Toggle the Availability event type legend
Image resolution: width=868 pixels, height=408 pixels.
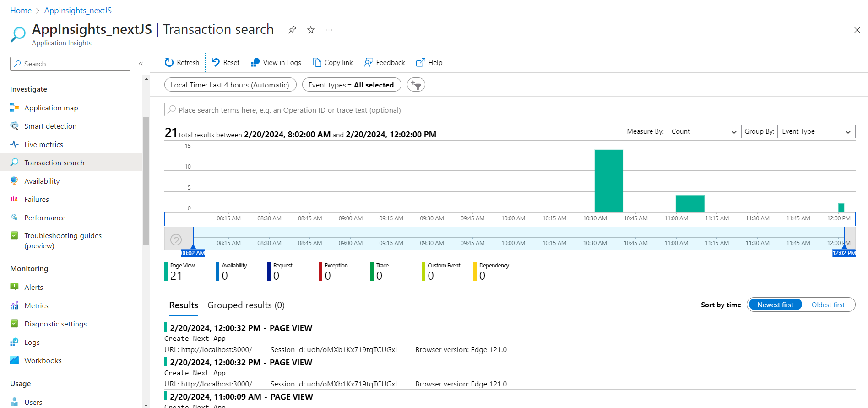tap(232, 272)
